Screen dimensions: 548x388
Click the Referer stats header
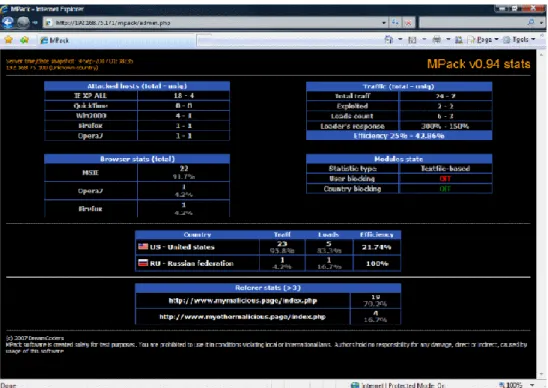(268, 288)
